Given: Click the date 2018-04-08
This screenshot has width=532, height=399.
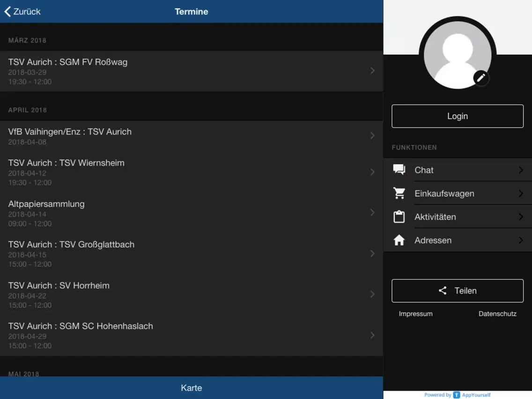Looking at the screenshot, I should pyautogui.click(x=27, y=142).
